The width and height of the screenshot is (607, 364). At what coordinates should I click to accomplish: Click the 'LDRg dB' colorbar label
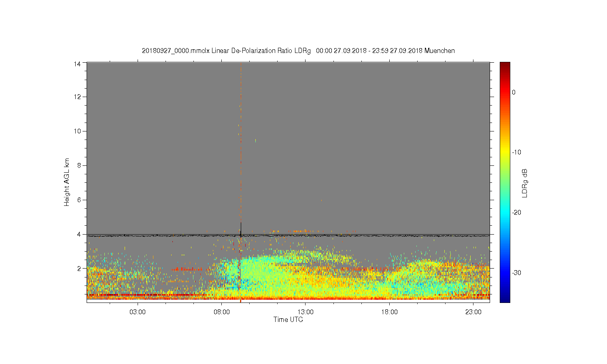(x=525, y=183)
